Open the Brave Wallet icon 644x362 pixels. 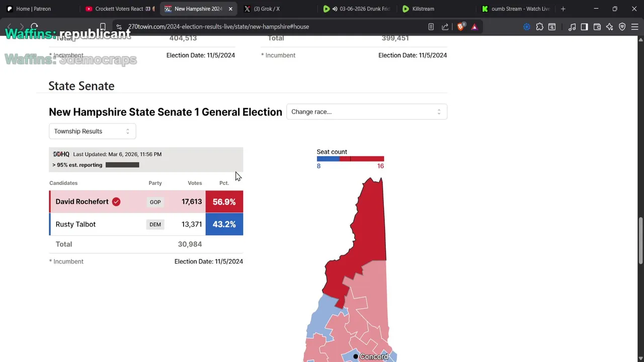click(597, 27)
